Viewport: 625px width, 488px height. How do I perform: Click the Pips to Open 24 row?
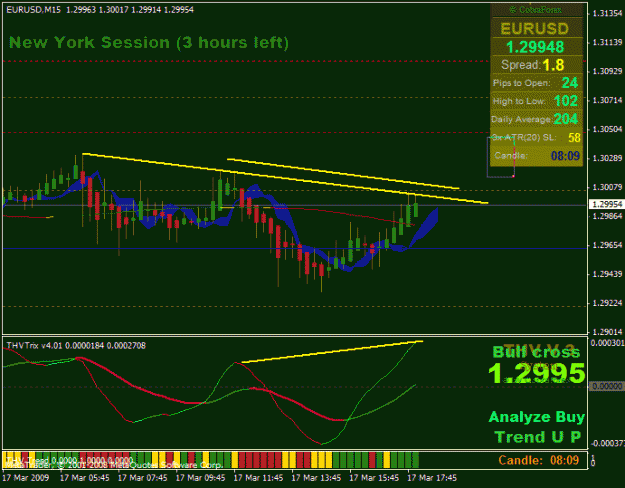tap(535, 83)
